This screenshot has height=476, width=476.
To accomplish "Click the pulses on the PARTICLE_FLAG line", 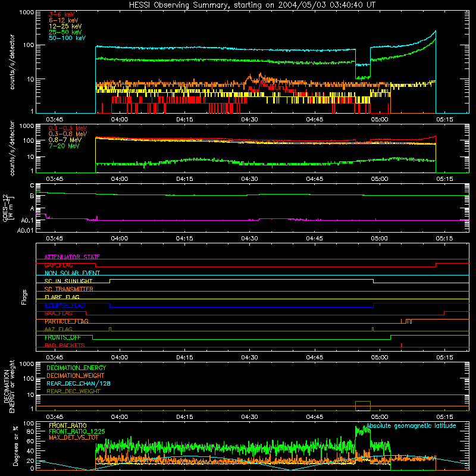I will (406, 321).
